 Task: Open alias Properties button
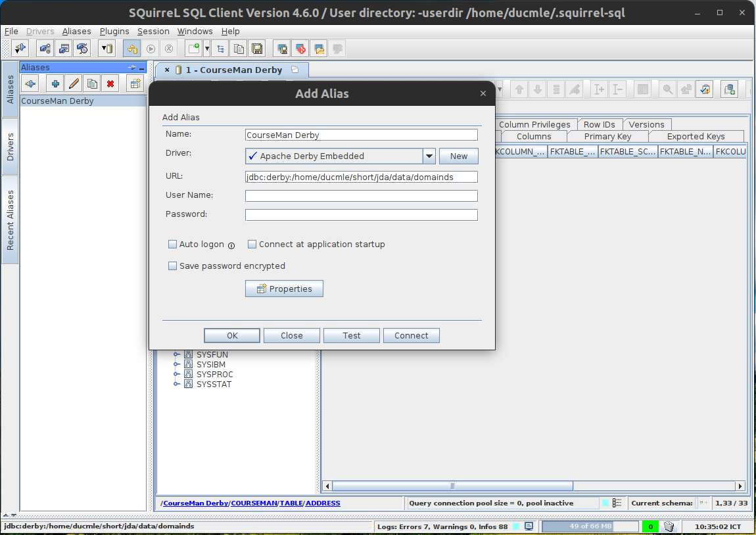click(x=284, y=289)
